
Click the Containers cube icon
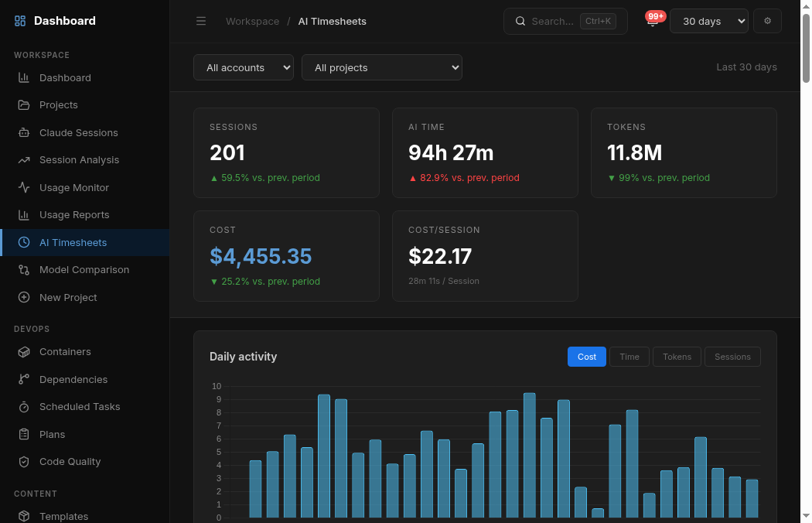[x=24, y=352]
